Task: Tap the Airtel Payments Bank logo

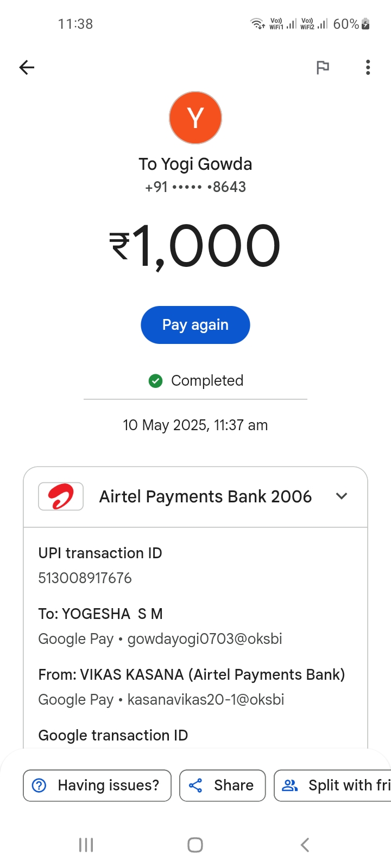Action: tap(61, 496)
